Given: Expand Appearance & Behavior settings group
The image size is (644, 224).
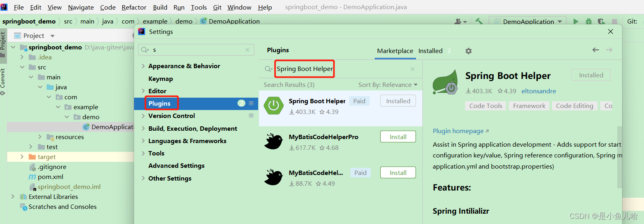Looking at the screenshot, I should pyautogui.click(x=143, y=66).
